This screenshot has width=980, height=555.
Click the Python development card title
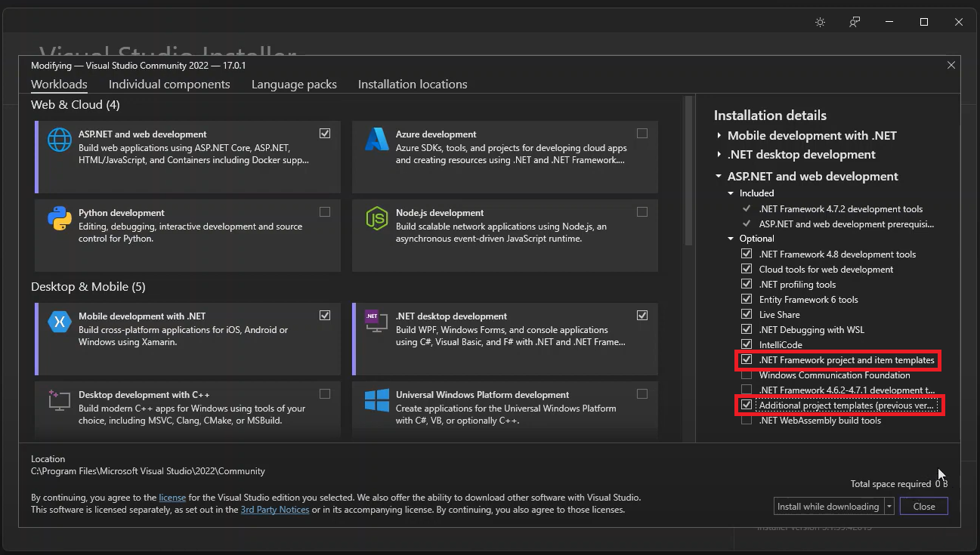(x=122, y=213)
